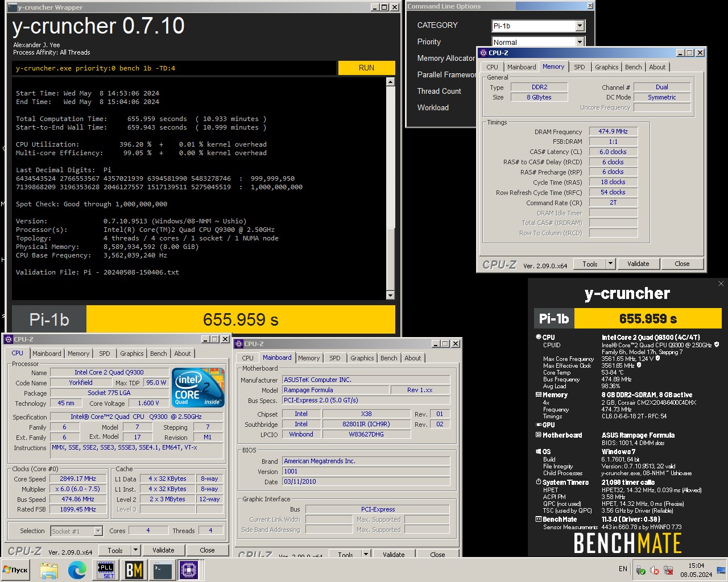Click the network tray icon with red X

668,570
